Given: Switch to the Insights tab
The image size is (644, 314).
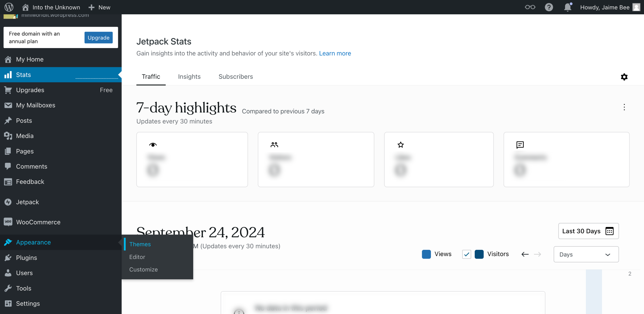Looking at the screenshot, I should pyautogui.click(x=189, y=76).
